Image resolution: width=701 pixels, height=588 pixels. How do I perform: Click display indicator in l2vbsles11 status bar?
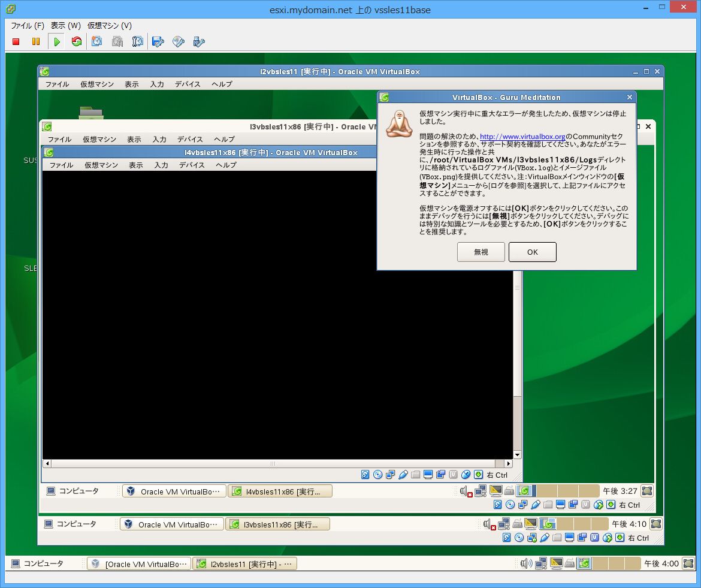[569, 538]
